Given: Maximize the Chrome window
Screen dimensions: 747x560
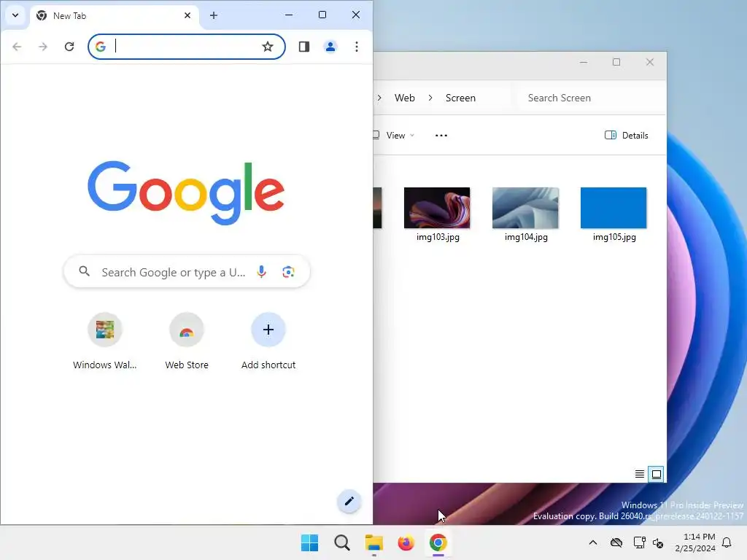Looking at the screenshot, I should coord(322,15).
